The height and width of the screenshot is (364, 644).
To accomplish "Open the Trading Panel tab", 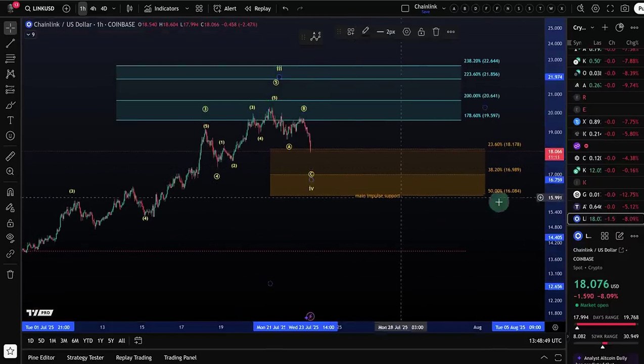I will [180, 357].
